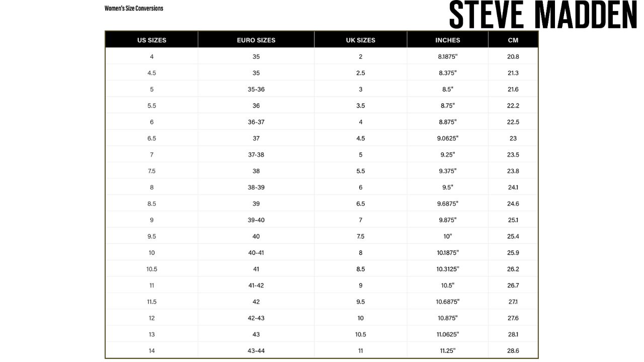Select US size 4 cell
Viewport: 644px width, 362px height.
[x=151, y=56]
